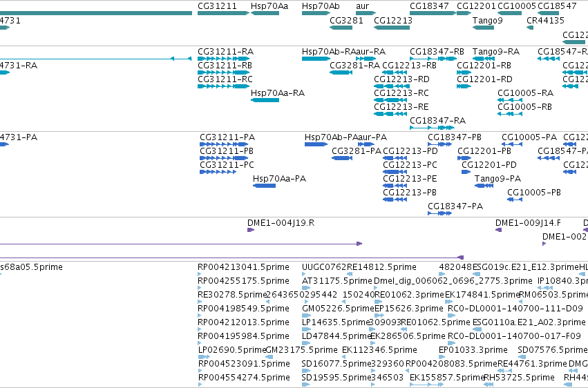
Task: Select EST RP004198549.5prime
Action: click(243, 309)
